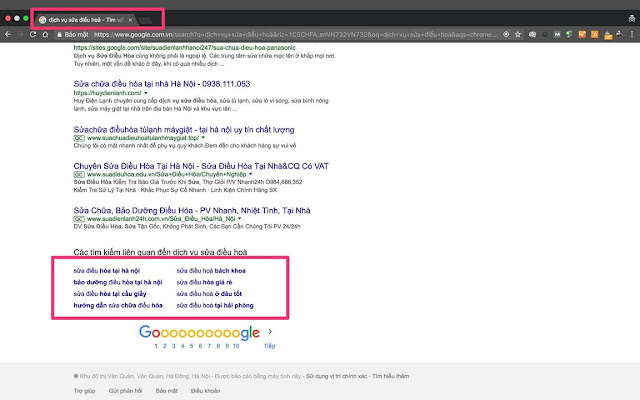Go to results page 5
Image resolution: width=640 pixels, height=400 pixels.
(x=191, y=346)
